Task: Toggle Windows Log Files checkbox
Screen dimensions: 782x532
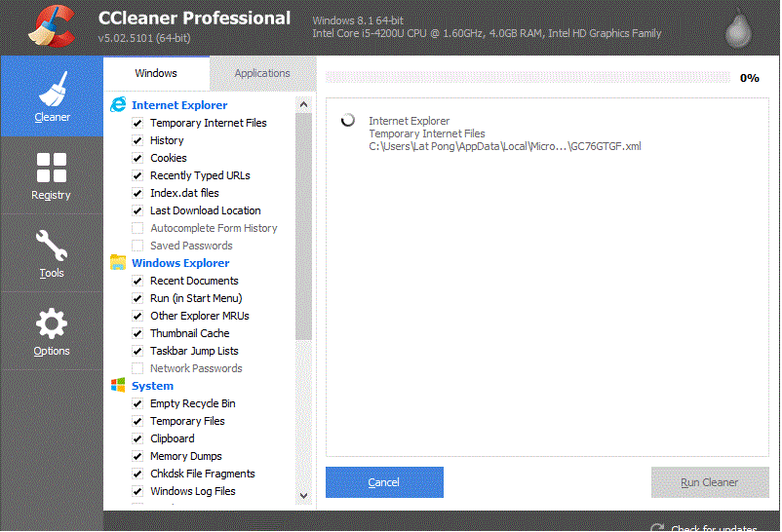Action: 137,491
